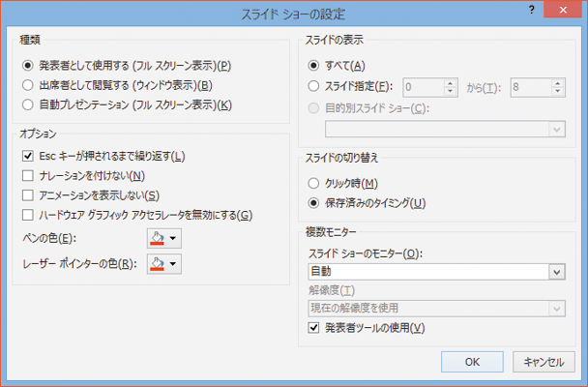The height and width of the screenshot is (387, 588).
Task: Increase the スライド指定 start value
Action: click(x=451, y=83)
